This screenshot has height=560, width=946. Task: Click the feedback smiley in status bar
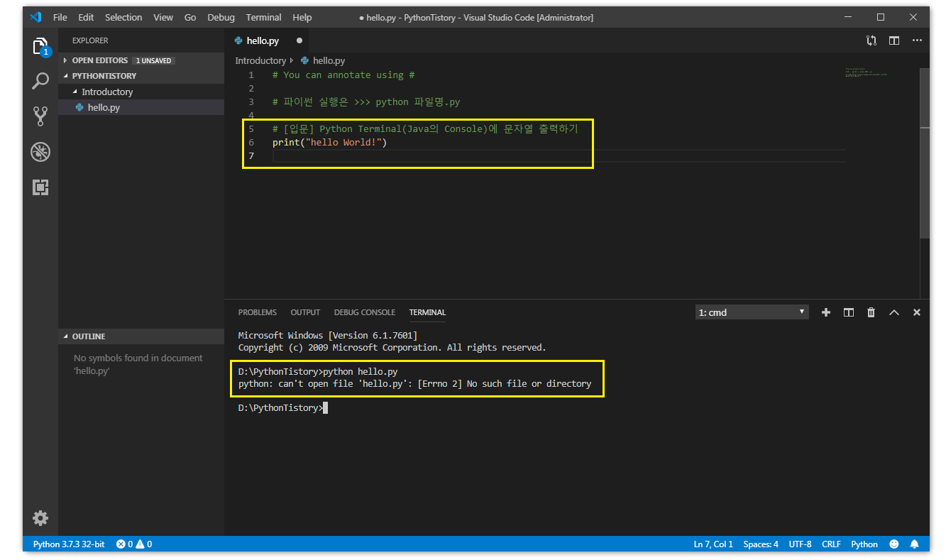point(893,544)
